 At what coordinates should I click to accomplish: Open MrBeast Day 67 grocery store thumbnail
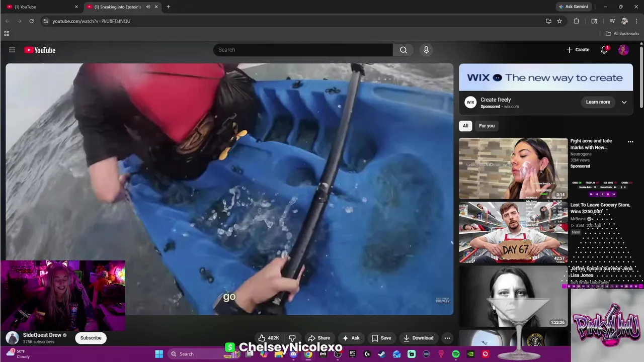click(x=513, y=232)
